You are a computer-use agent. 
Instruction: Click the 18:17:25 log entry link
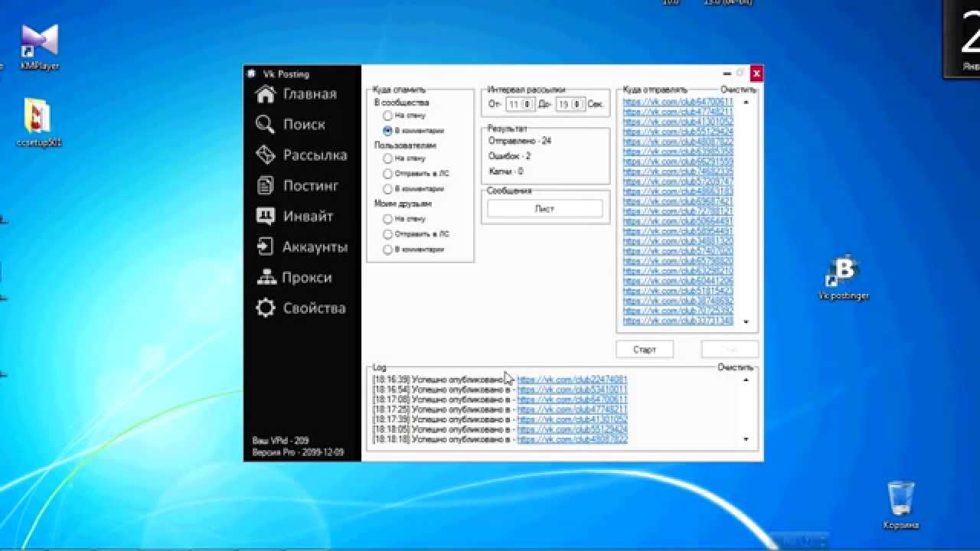point(572,409)
